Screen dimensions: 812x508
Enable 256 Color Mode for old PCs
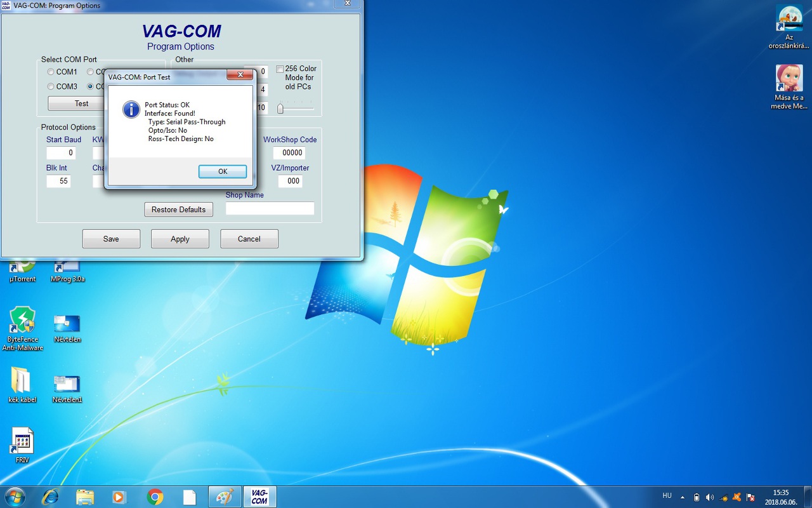tap(280, 69)
